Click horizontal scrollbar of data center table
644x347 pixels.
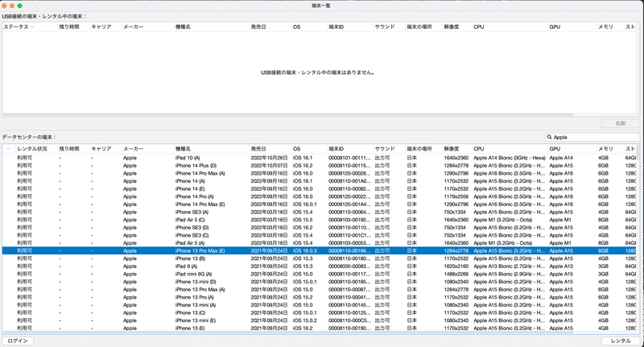coord(287,333)
